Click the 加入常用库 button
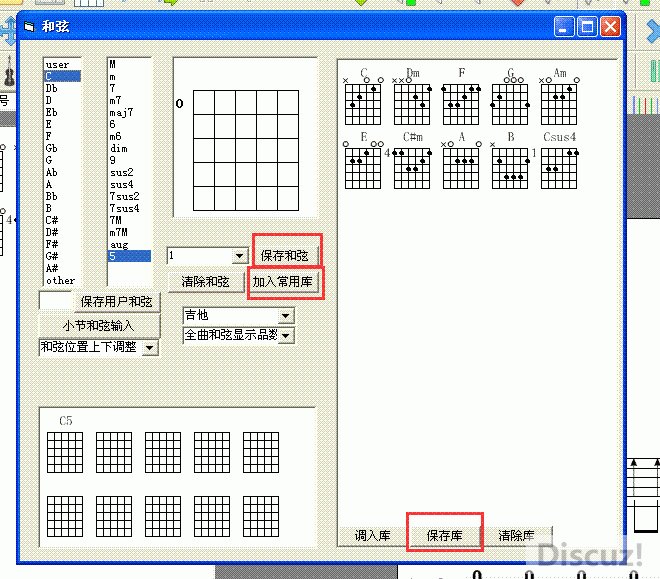 (283, 282)
